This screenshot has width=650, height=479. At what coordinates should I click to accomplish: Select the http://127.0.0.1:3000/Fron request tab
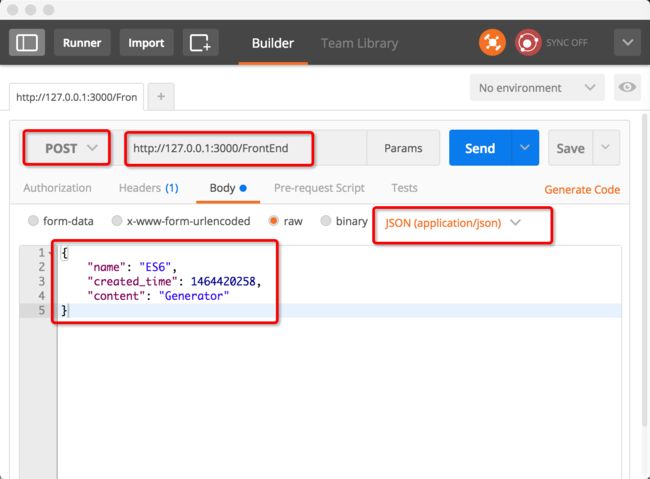77,97
